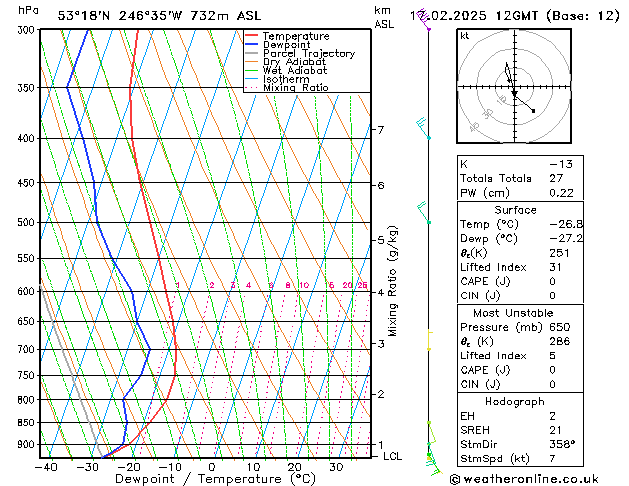This screenshot has width=629, height=486.
Task: Click the blue Dewpoint legend line
Action: click(x=252, y=45)
